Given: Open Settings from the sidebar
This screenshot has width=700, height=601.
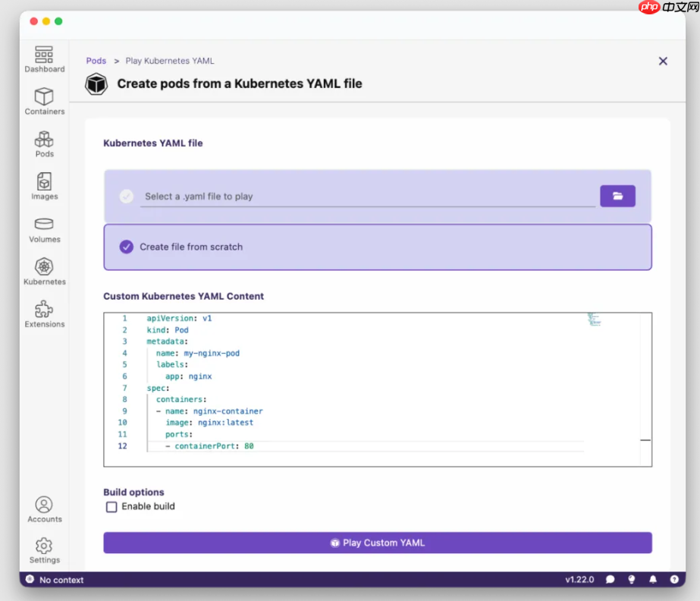Looking at the screenshot, I should coord(44,549).
